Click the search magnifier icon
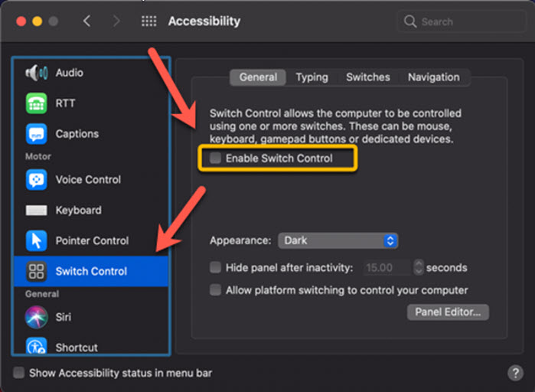This screenshot has width=535, height=392. pos(409,21)
